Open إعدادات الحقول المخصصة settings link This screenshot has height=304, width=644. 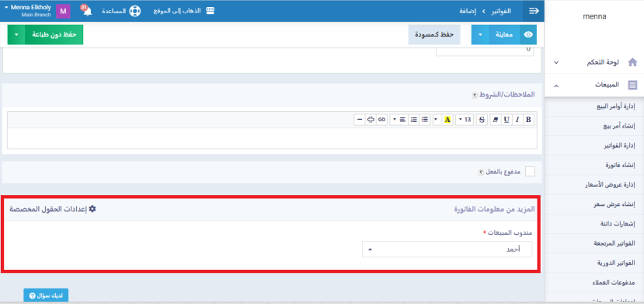(x=53, y=209)
